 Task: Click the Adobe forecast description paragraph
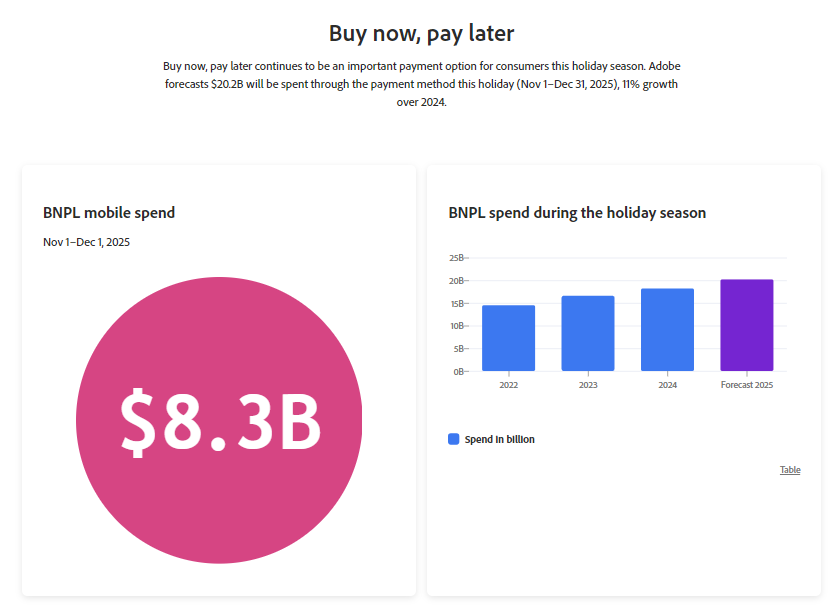point(421,84)
